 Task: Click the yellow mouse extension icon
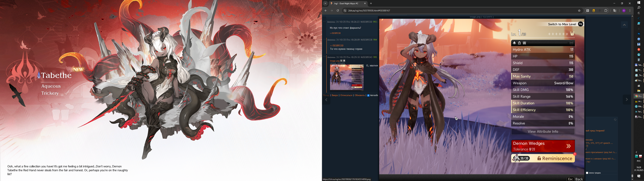[594, 11]
